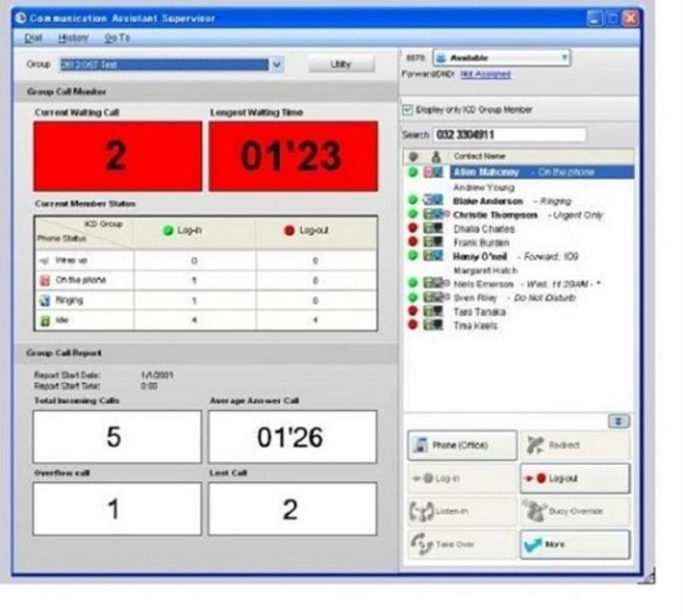Image resolution: width=683 pixels, height=616 pixels.
Task: Open the Group selection dropdown
Action: coord(279,64)
